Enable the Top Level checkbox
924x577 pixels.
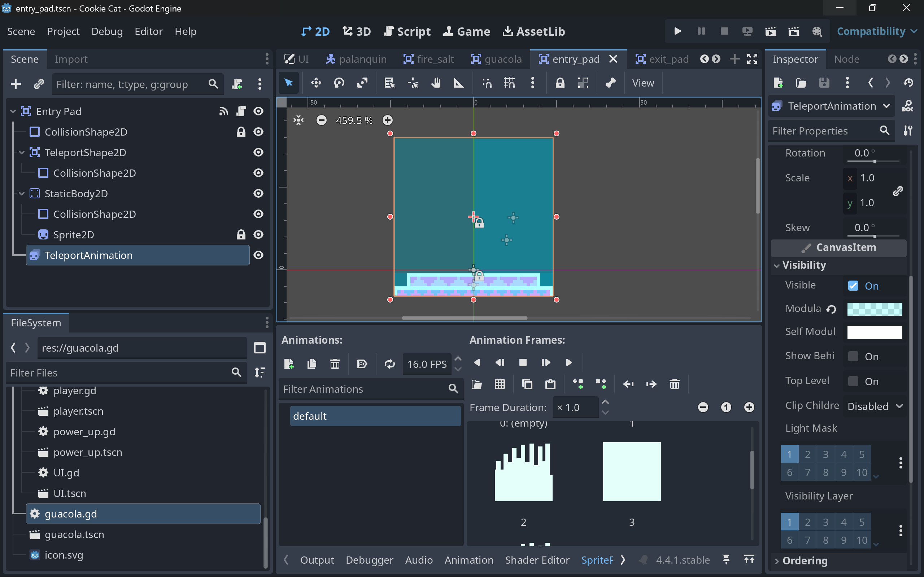pyautogui.click(x=853, y=381)
